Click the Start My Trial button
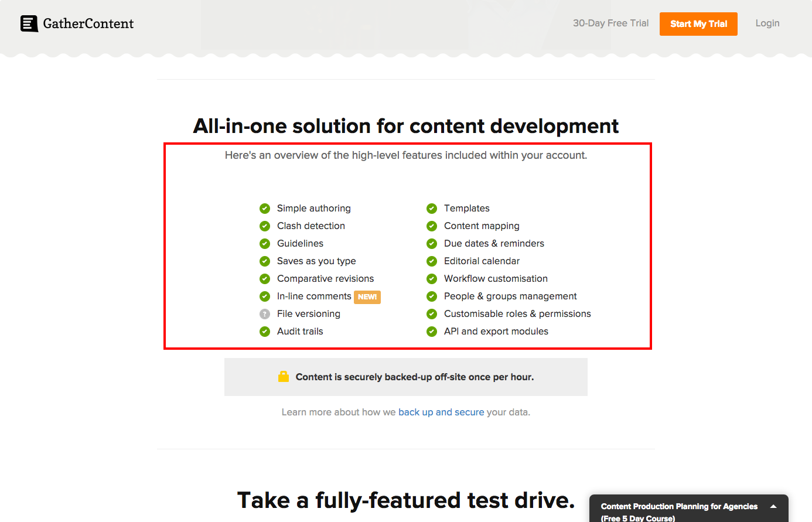Image resolution: width=812 pixels, height=522 pixels. [x=698, y=24]
